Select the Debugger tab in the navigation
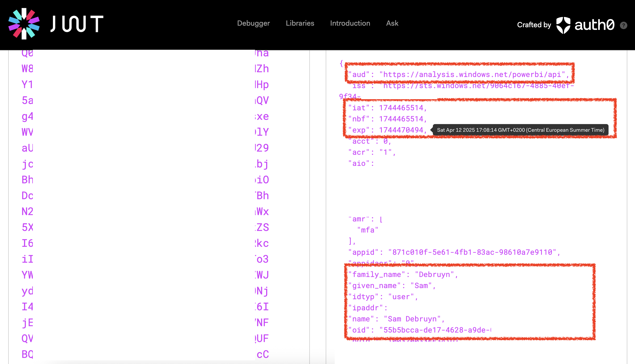Viewport: 635px width, 364px height. tap(253, 23)
